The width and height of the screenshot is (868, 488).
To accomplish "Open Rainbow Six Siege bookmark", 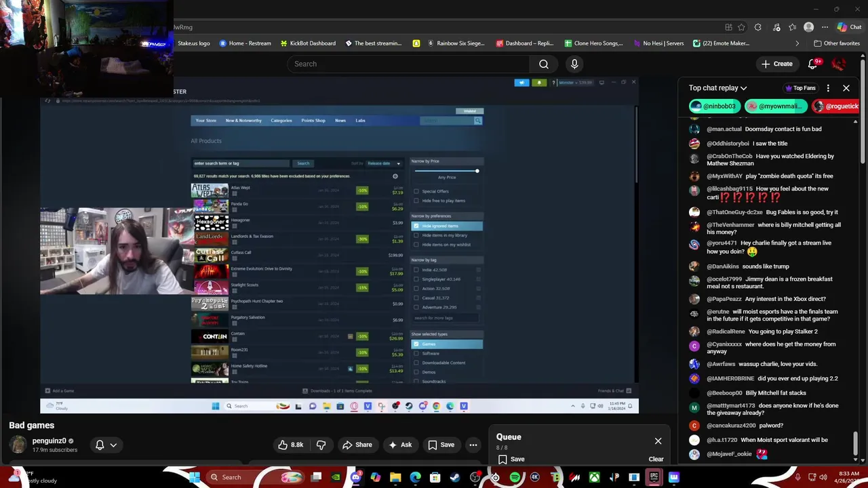I will pos(456,43).
